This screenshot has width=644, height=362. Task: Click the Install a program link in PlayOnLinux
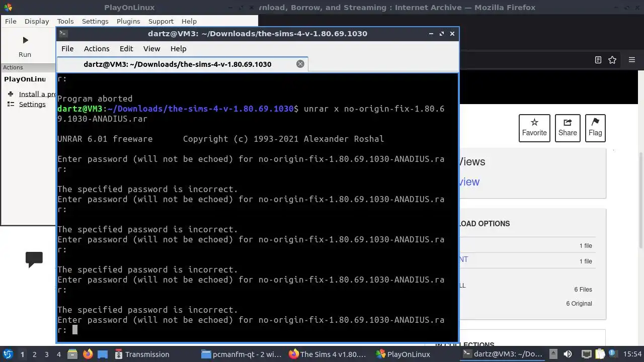37,94
